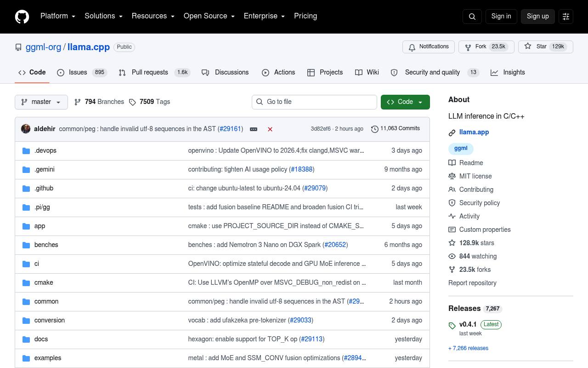Open pull request #18388 link
588x368 pixels.
click(302, 170)
